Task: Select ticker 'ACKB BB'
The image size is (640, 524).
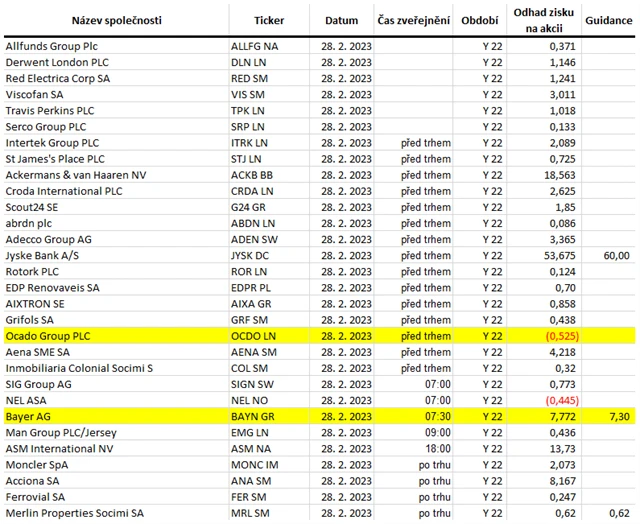Action: point(252,175)
